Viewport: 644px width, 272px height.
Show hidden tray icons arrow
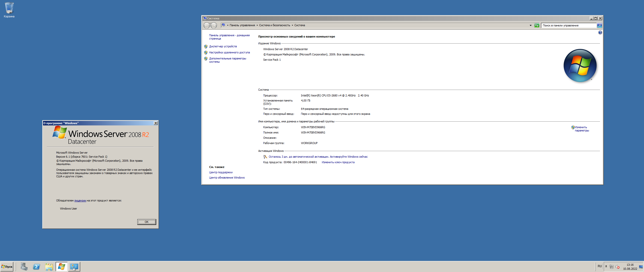[x=606, y=266]
